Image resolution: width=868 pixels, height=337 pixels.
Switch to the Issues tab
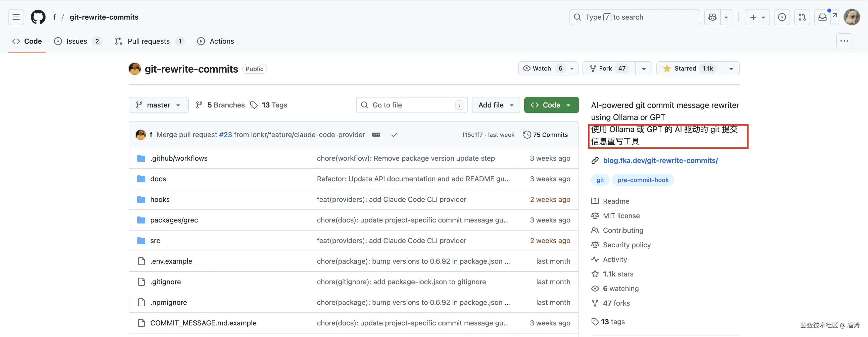pyautogui.click(x=77, y=41)
